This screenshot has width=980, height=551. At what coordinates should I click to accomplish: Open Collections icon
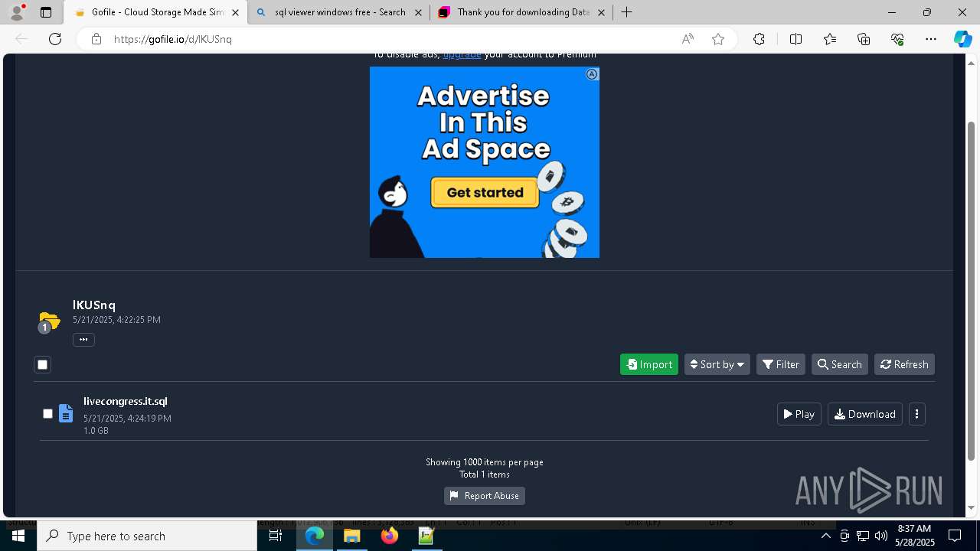pos(864,39)
